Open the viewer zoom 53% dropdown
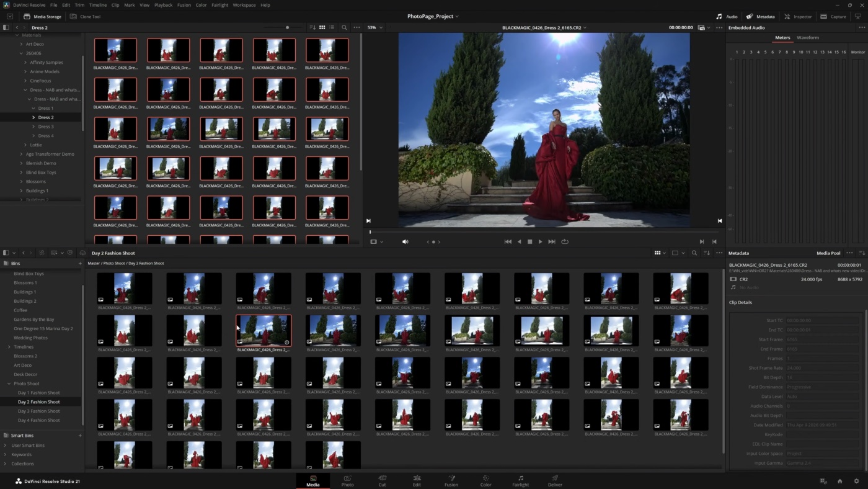The image size is (868, 489). [374, 28]
